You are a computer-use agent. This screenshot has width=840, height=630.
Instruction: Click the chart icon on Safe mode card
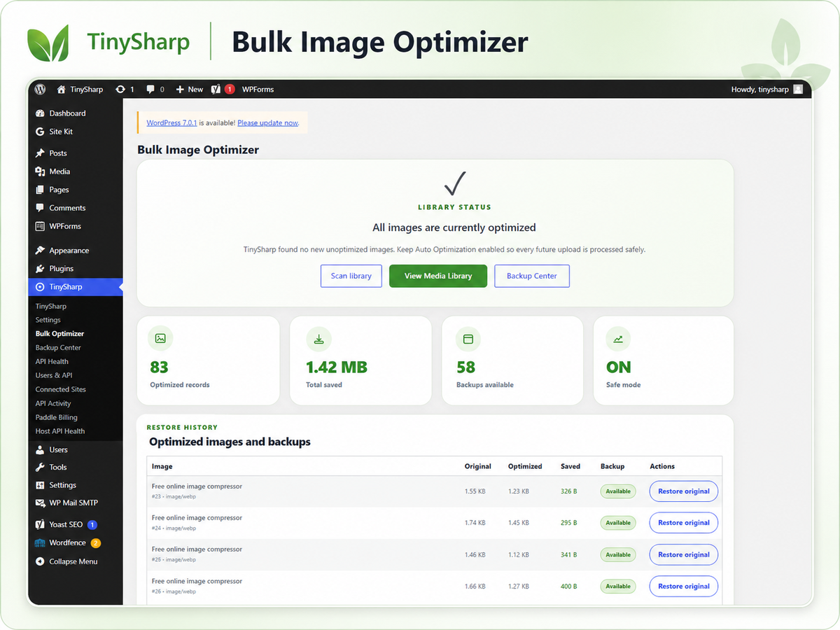(618, 339)
